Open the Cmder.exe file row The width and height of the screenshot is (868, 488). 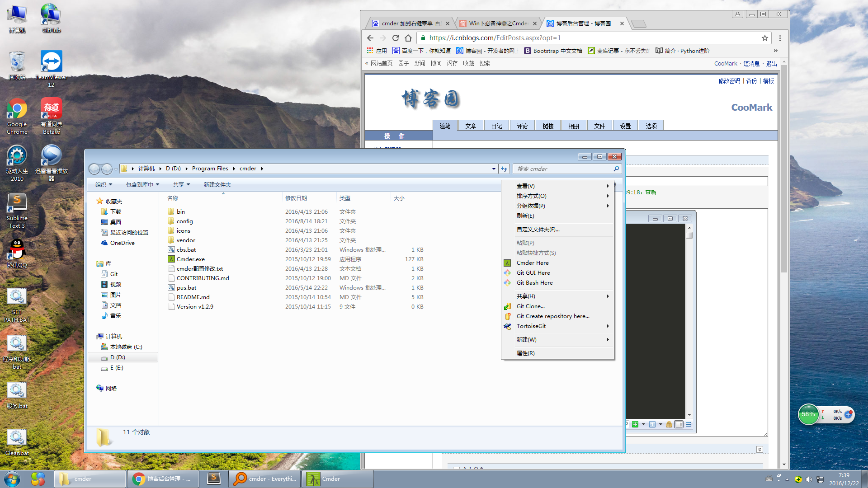click(x=296, y=259)
